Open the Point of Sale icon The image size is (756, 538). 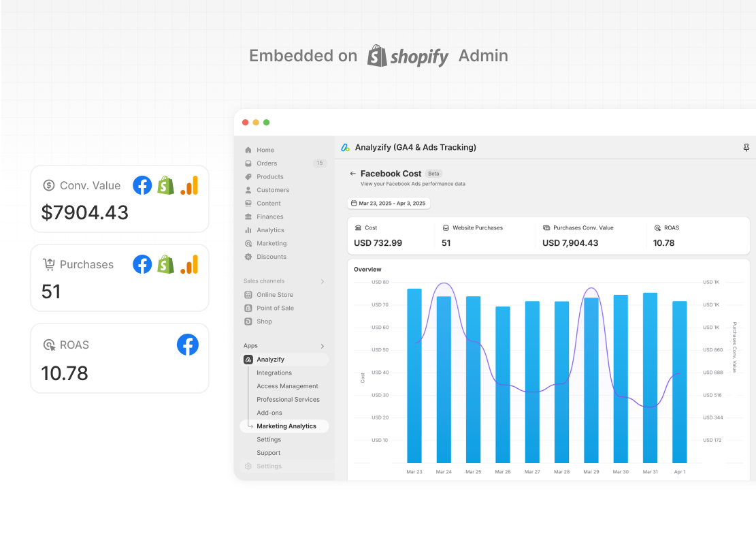(248, 308)
